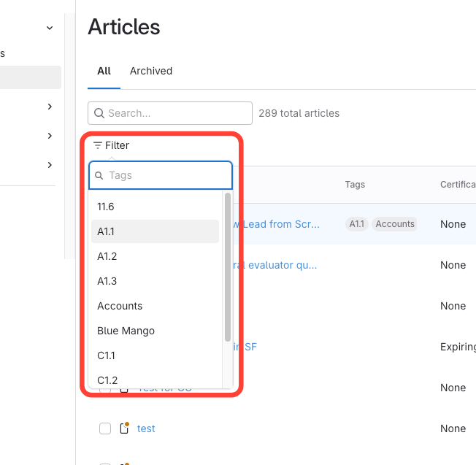Click the Accounts tag badge in first row
476x465 pixels.
click(x=395, y=224)
